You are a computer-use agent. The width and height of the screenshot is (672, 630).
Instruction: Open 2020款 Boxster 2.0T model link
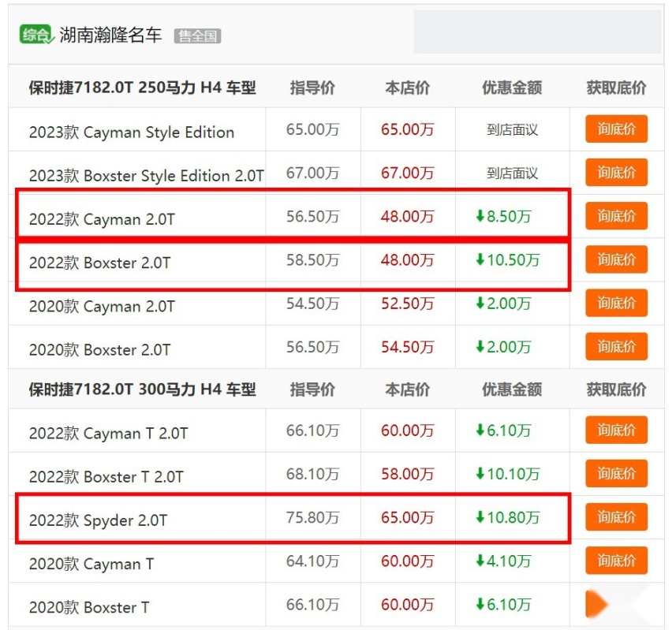click(x=100, y=350)
